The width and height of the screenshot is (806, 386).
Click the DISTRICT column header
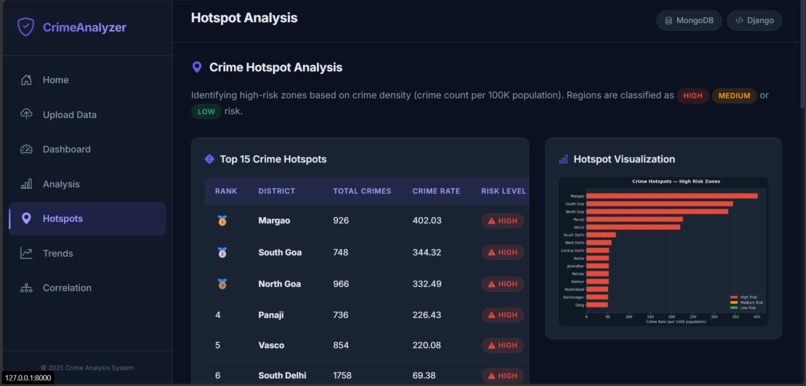[277, 191]
